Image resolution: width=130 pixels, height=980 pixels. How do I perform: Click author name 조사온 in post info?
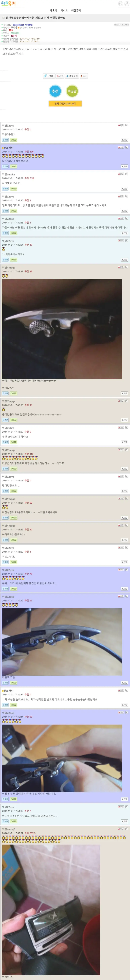tap(14, 27)
